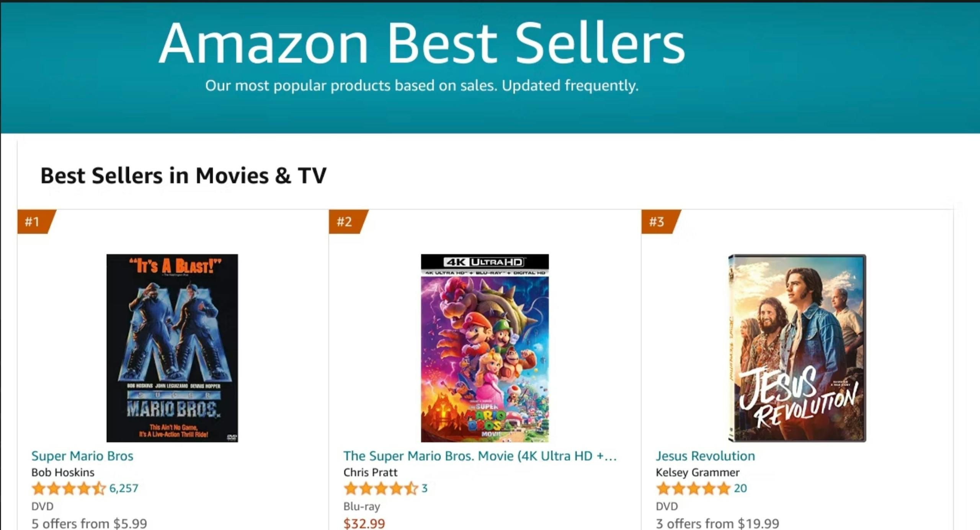
Task: Open the Super Mario Bros DVD cover image
Action: pos(172,348)
